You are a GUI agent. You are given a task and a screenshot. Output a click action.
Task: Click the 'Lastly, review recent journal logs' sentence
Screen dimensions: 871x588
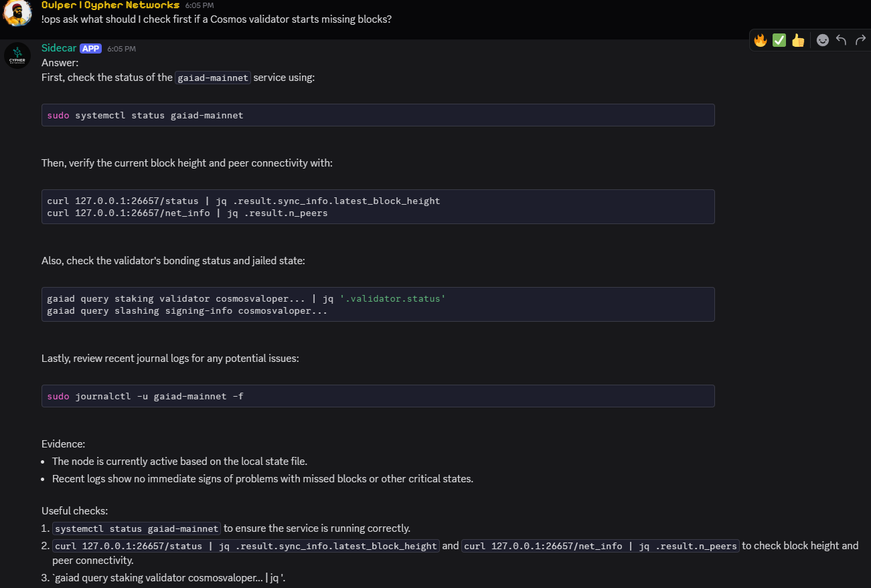170,359
